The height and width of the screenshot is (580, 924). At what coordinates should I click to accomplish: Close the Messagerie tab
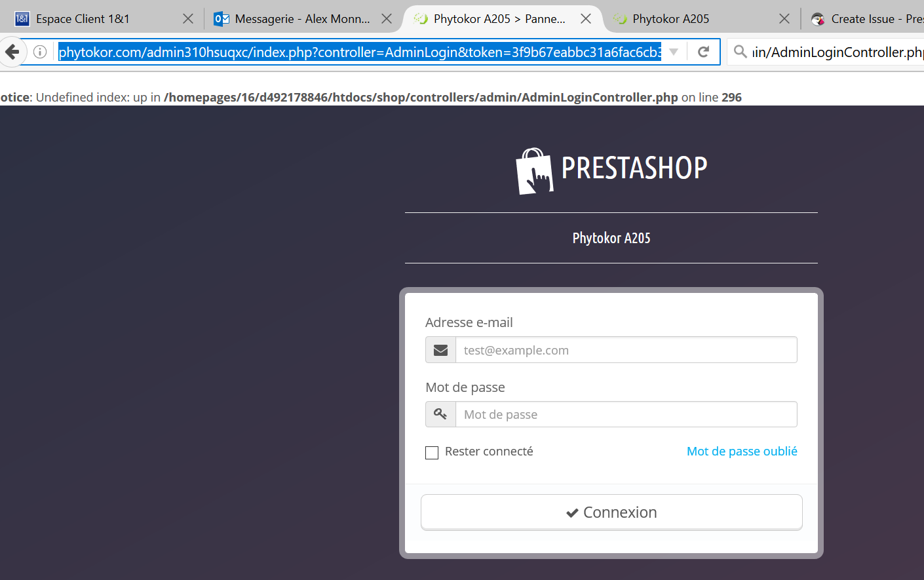pyautogui.click(x=387, y=19)
